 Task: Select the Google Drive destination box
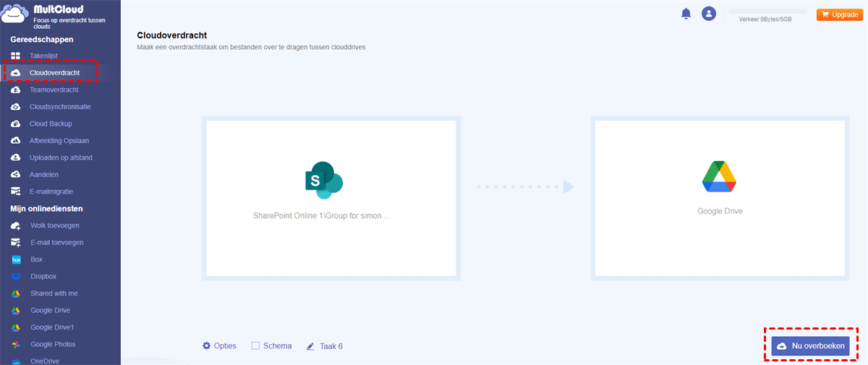click(x=720, y=198)
